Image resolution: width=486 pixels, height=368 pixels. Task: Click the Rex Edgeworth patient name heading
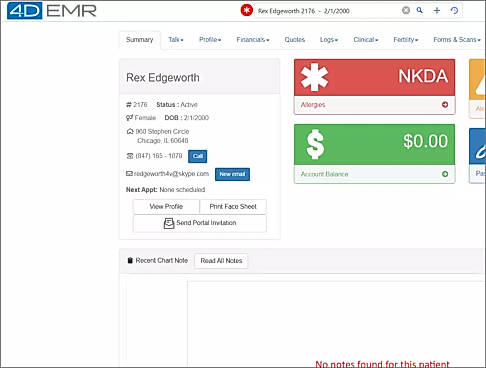coord(163,78)
